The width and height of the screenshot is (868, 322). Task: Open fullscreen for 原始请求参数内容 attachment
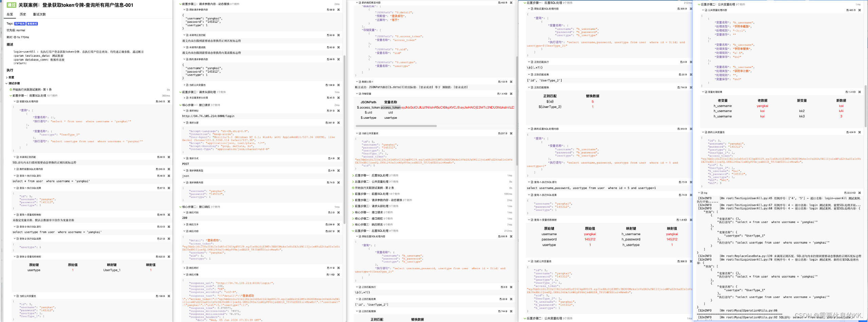point(339,10)
